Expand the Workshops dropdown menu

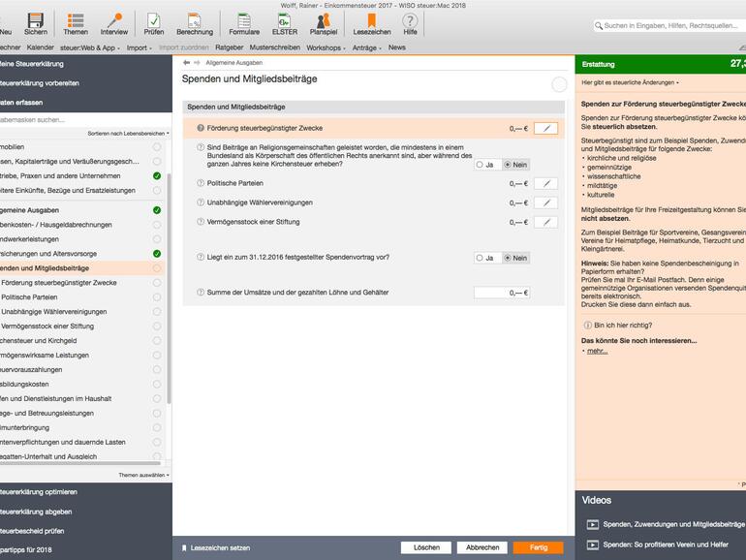coord(326,47)
